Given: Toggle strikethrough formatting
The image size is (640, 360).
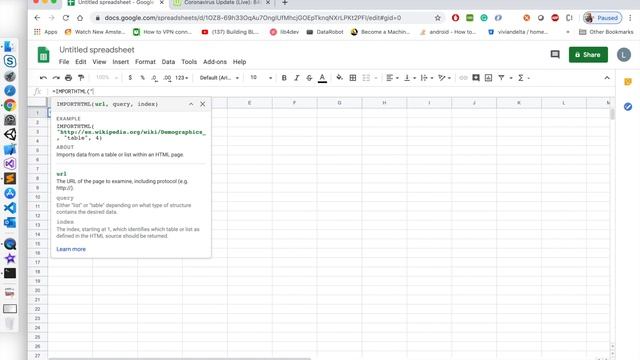Looking at the screenshot, I should [309, 78].
